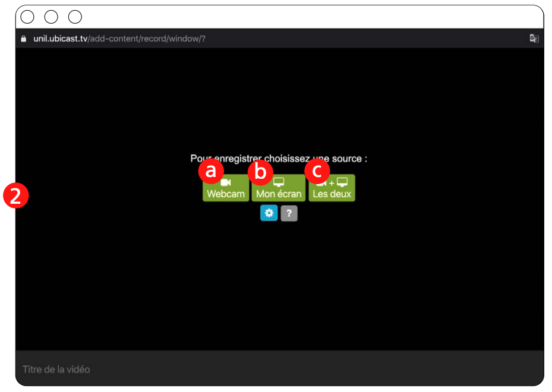Image resolution: width=552 pixels, height=392 pixels.
Task: Click the first circle window control
Action: click(x=27, y=17)
